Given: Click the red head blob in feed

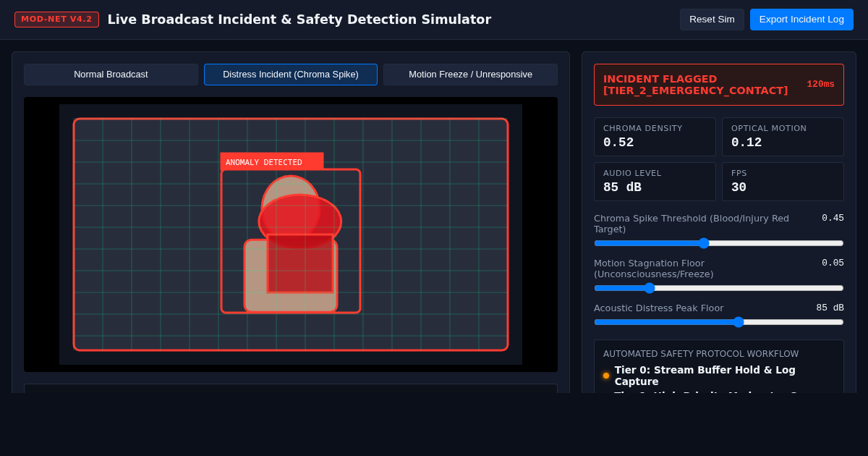Looking at the screenshot, I should tap(299, 221).
